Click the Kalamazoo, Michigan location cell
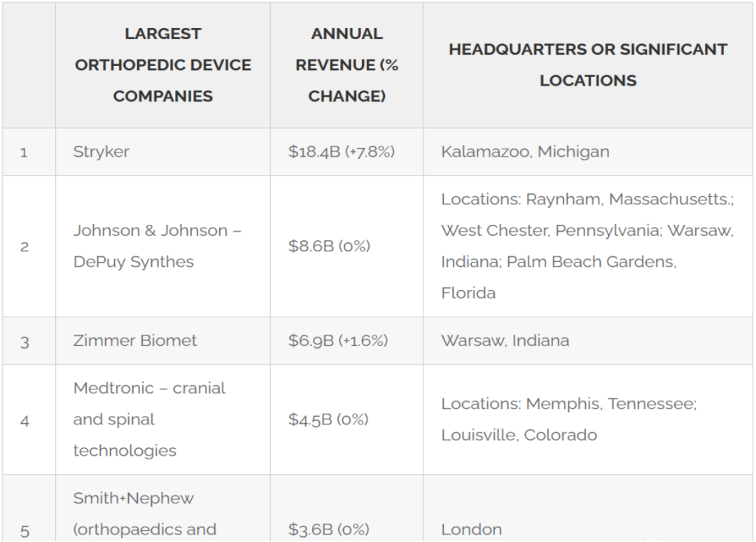 click(x=588, y=152)
